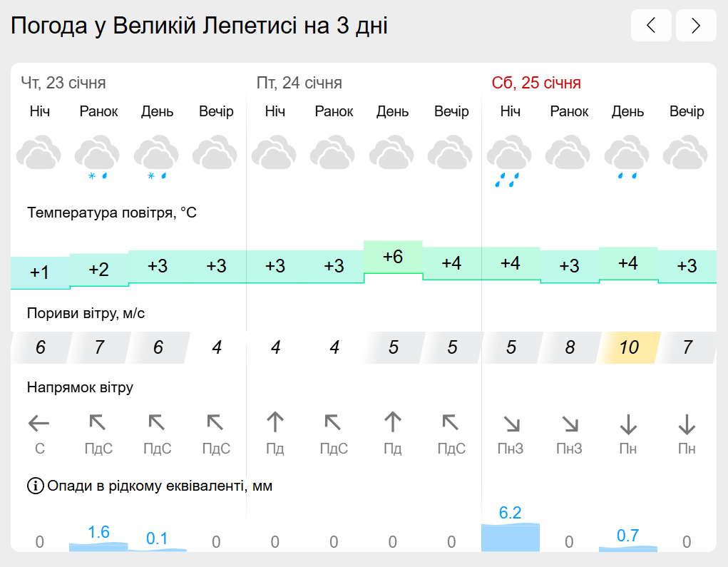Click Friday day cloudy icon
Image resolution: width=728 pixels, height=567 pixels.
point(392,152)
